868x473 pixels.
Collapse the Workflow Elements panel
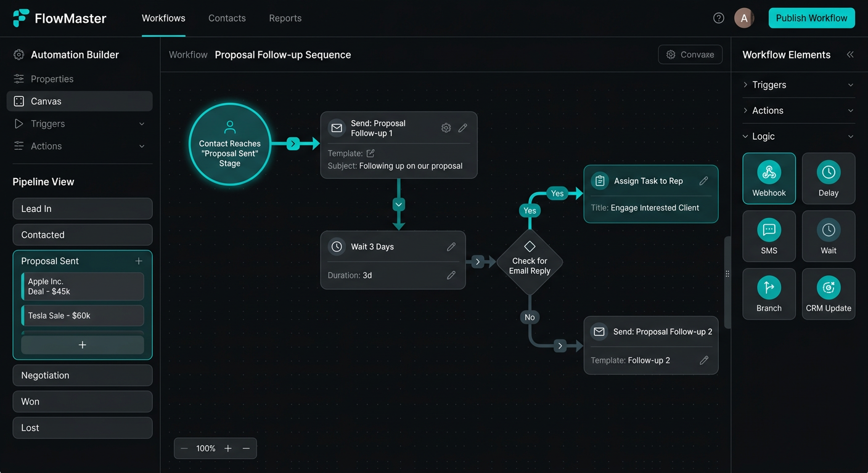850,54
